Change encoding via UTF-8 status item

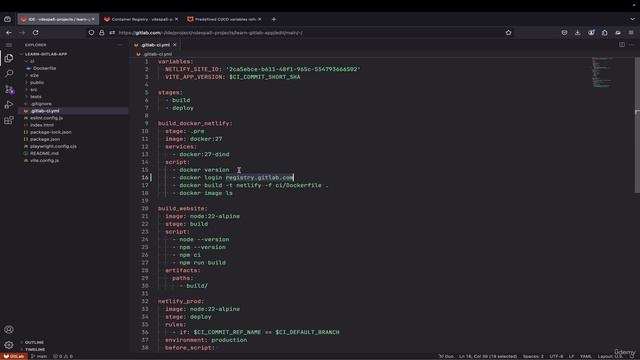point(556,356)
